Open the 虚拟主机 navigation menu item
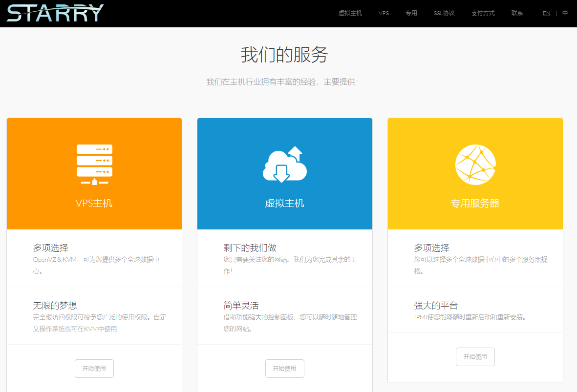Image resolution: width=577 pixels, height=392 pixels. 350,13
